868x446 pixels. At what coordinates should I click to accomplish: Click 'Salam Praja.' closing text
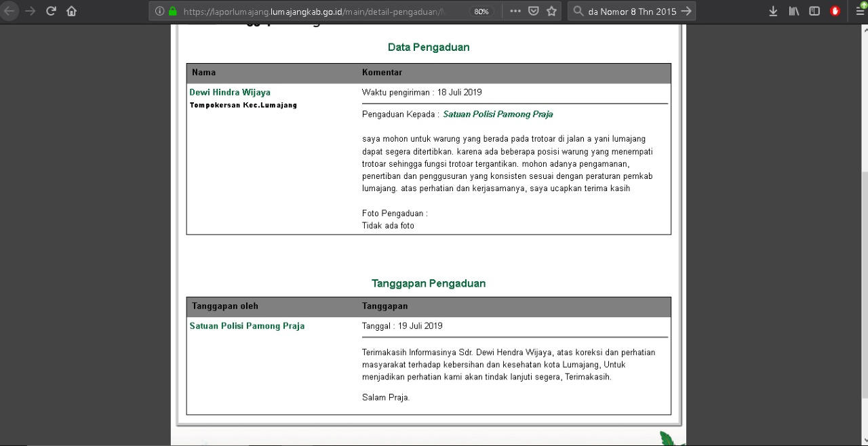pyautogui.click(x=386, y=398)
